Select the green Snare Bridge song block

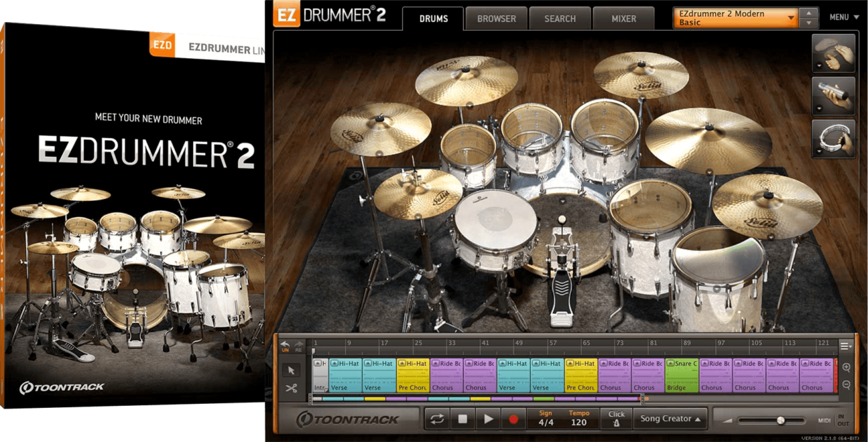(682, 375)
